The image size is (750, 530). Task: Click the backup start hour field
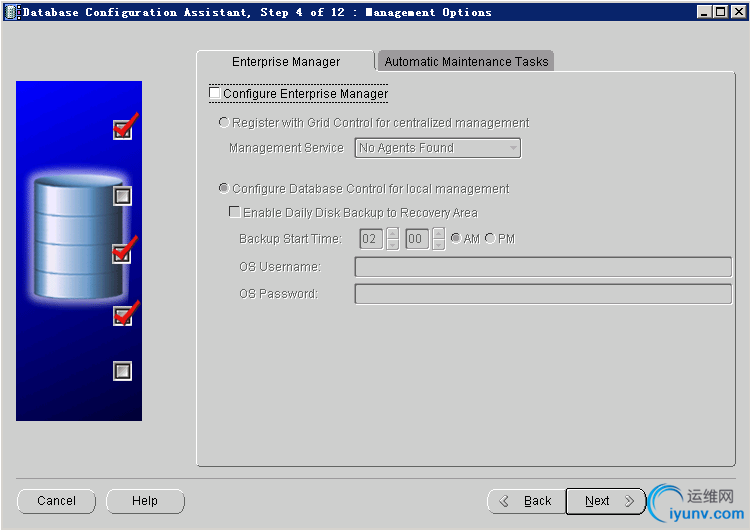[x=371, y=239]
